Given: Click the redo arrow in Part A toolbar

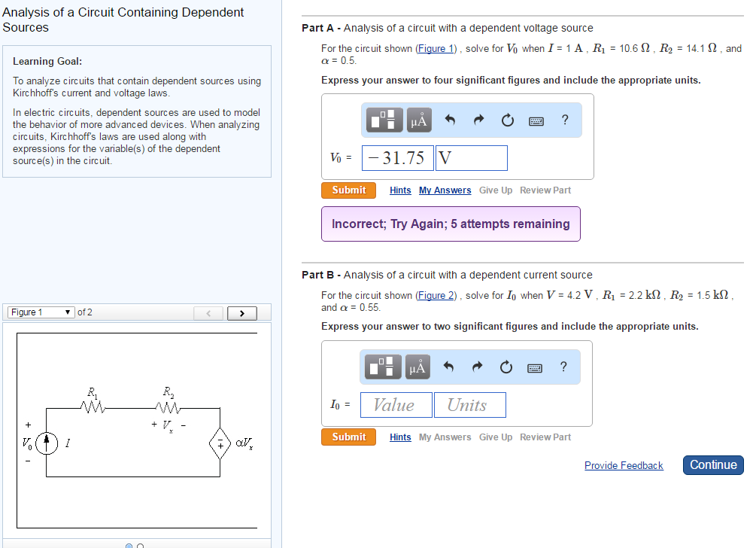Looking at the screenshot, I should [x=478, y=120].
